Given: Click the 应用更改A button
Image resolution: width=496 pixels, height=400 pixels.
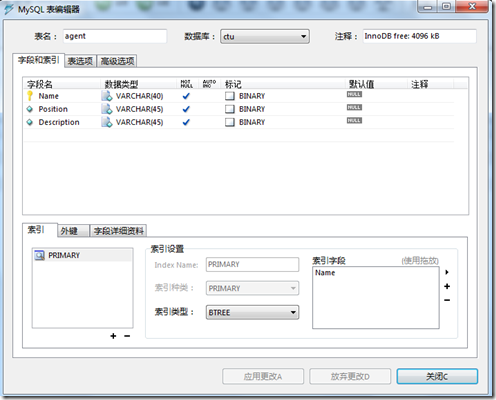Looking at the screenshot, I should click(x=263, y=377).
